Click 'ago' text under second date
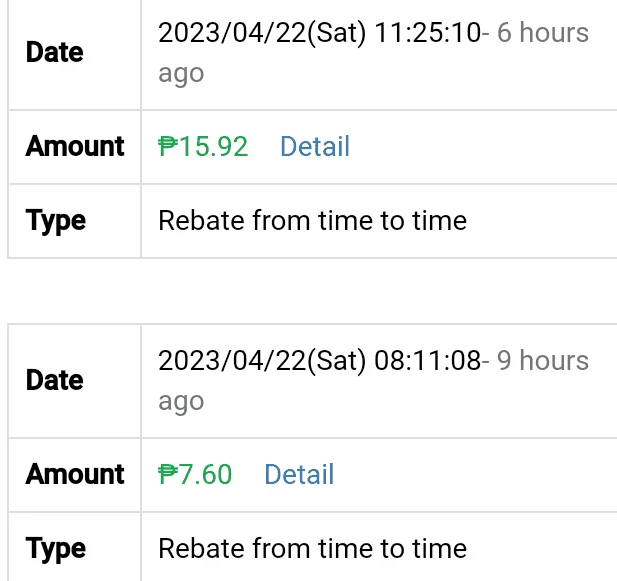This screenshot has width=617, height=581. [181, 402]
